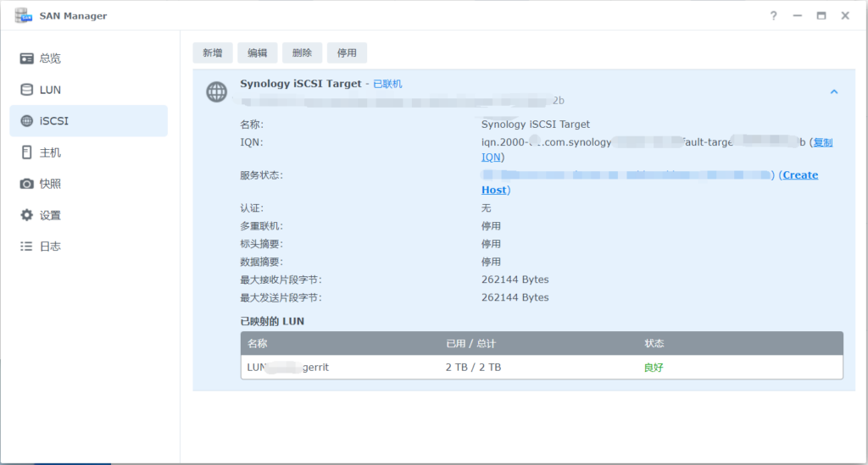Open the 快照 snapshots page
The width and height of the screenshot is (868, 465).
(88, 184)
